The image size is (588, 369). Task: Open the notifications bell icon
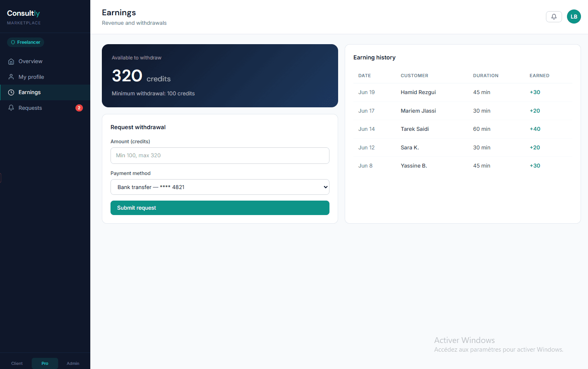pyautogui.click(x=554, y=17)
